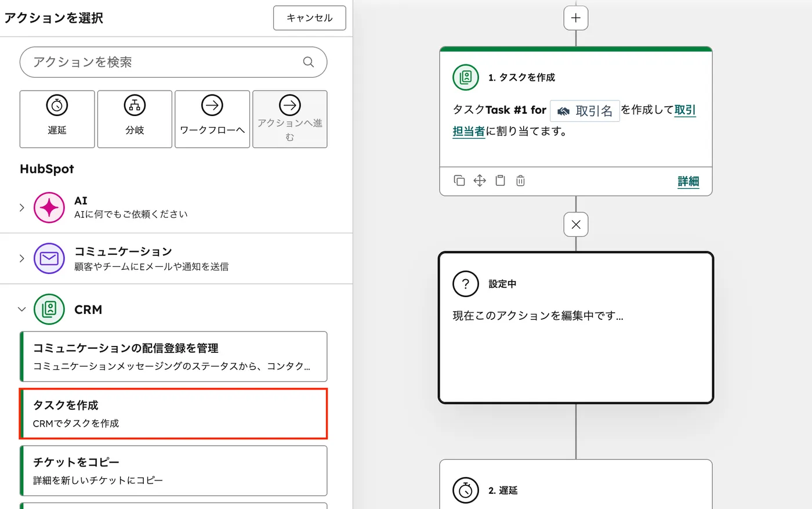Viewport: 812px width, 509px height.
Task: Expand the AI category chevron
Action: pos(21,207)
